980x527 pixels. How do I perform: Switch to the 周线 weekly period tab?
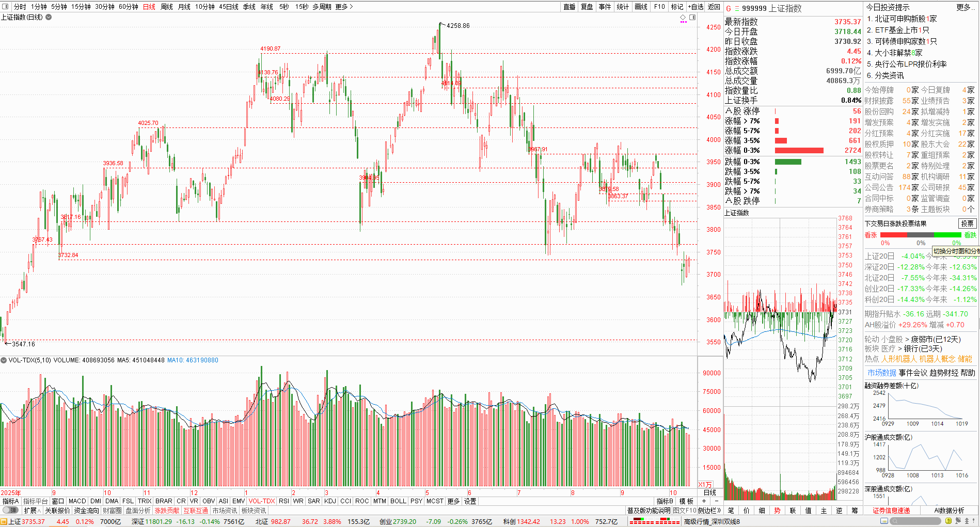pos(167,7)
